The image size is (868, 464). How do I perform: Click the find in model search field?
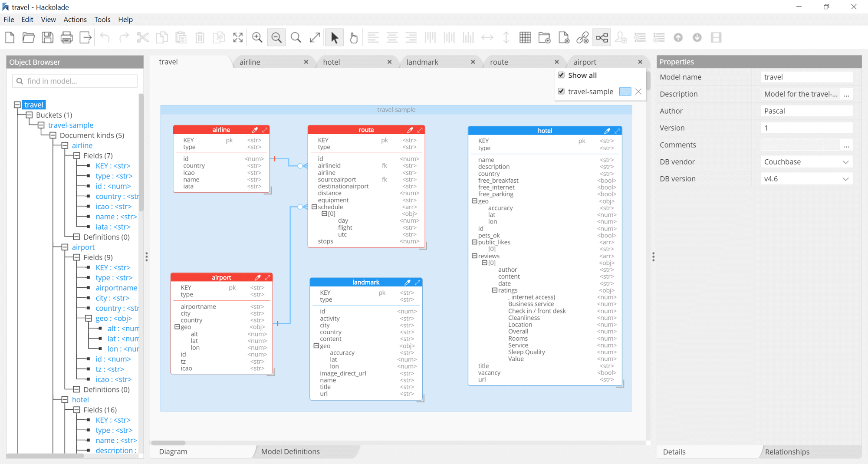(75, 81)
